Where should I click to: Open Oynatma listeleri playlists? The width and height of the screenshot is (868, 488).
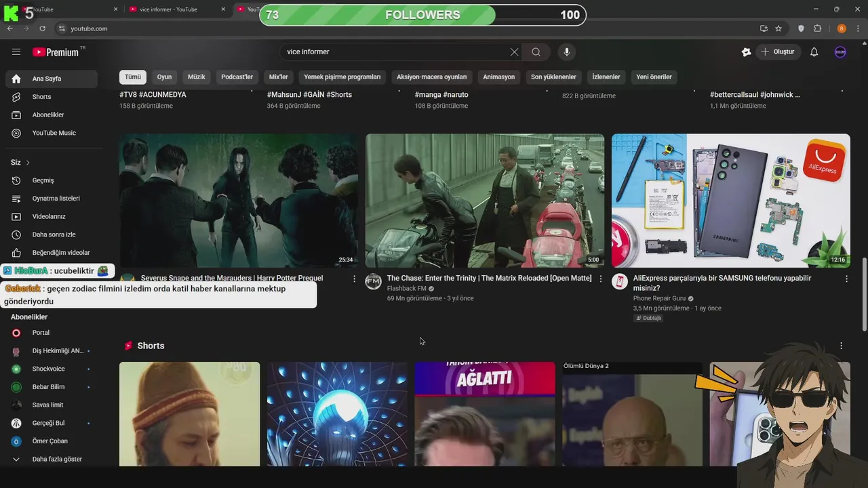[x=52, y=199]
